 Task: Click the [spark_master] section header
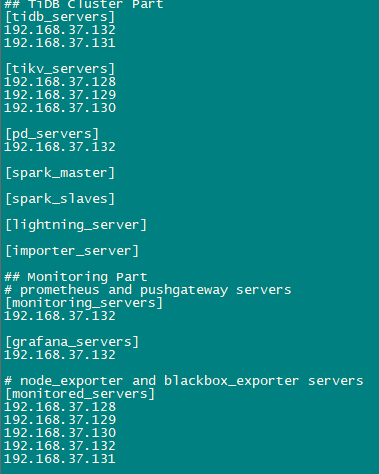click(60, 173)
